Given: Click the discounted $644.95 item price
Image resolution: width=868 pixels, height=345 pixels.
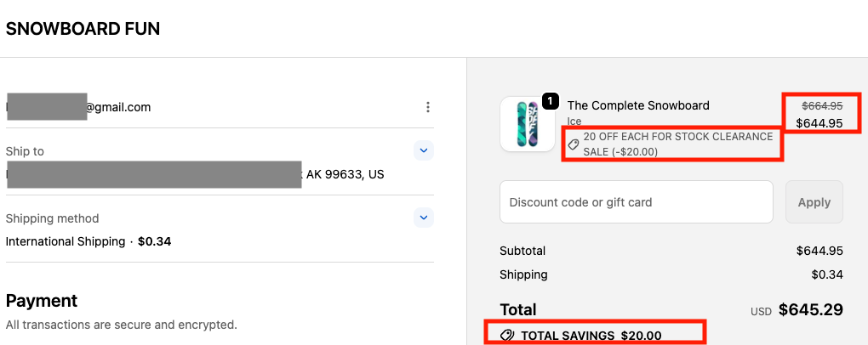Looking at the screenshot, I should [819, 123].
